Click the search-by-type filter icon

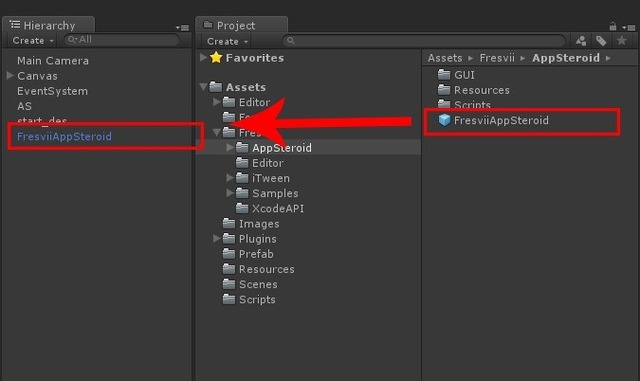(x=580, y=40)
